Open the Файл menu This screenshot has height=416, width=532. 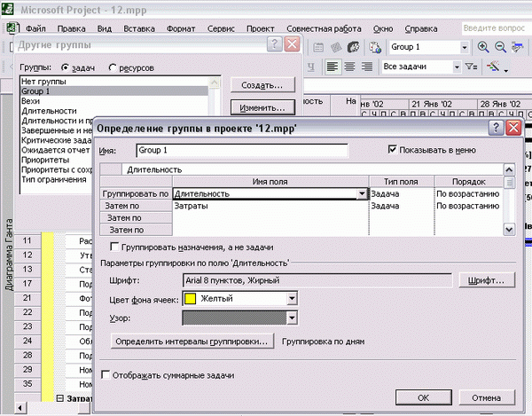coord(35,29)
